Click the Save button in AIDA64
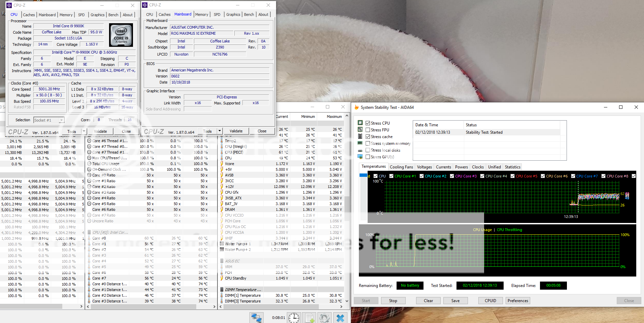 455,301
